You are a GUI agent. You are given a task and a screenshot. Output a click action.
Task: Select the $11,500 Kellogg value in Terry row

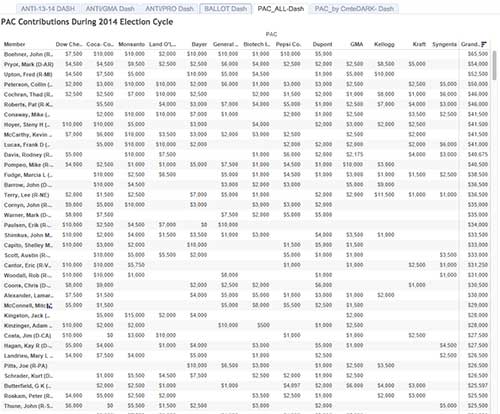[x=384, y=195]
